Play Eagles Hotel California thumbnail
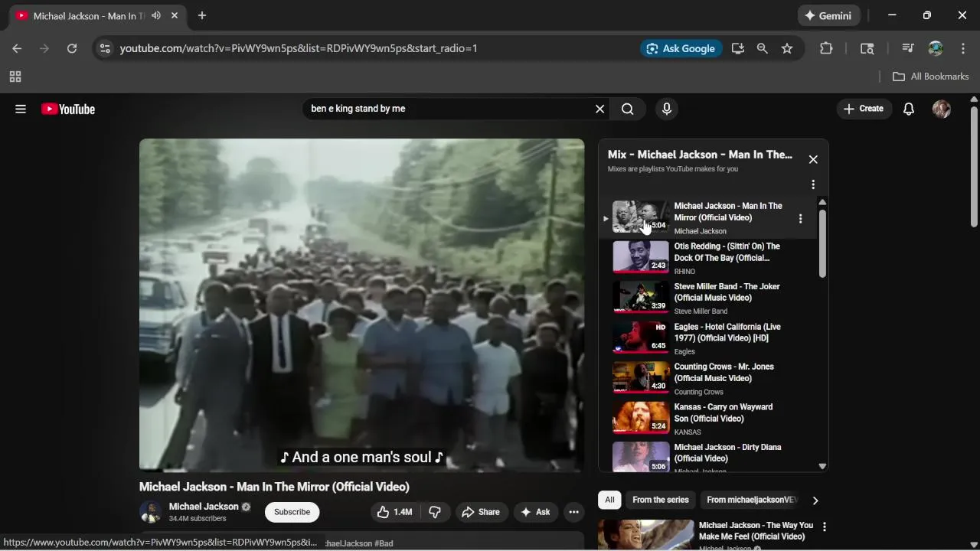 tap(641, 337)
